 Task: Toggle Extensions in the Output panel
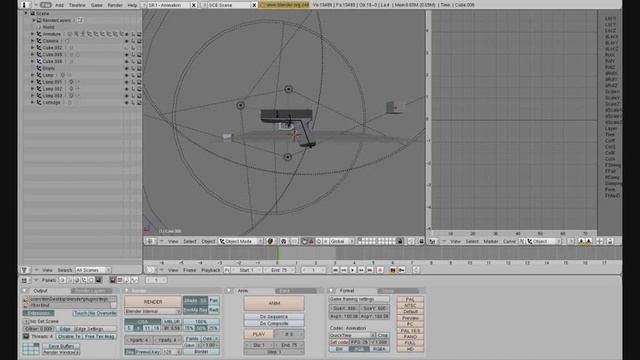(38, 313)
